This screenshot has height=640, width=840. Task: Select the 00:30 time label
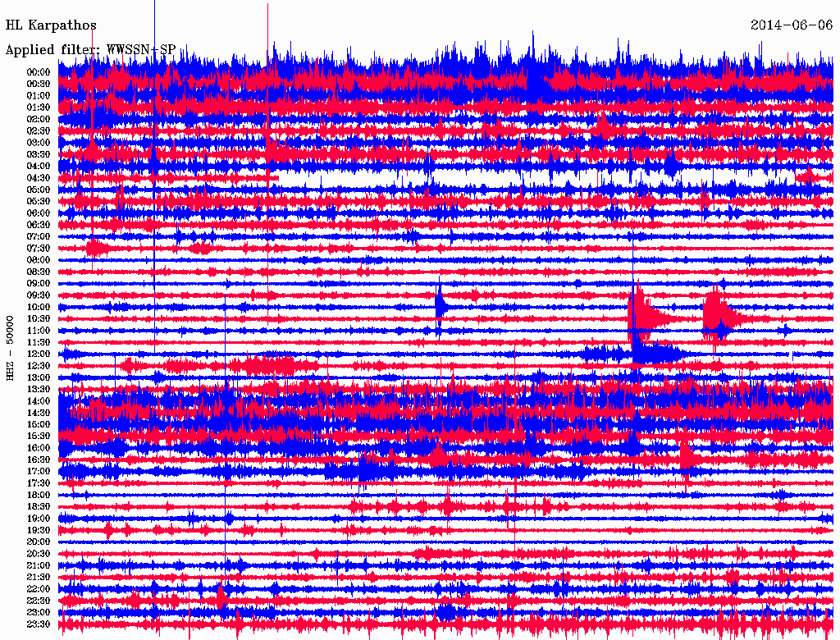[39, 84]
